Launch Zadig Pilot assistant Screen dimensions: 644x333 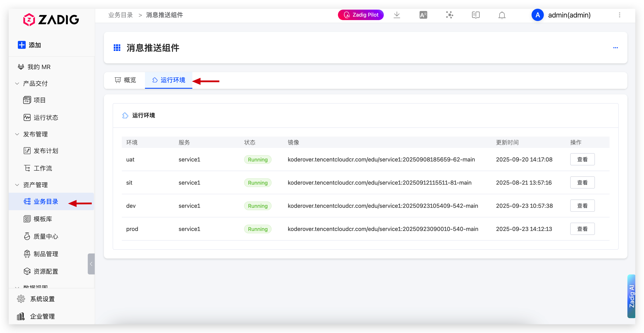(360, 15)
